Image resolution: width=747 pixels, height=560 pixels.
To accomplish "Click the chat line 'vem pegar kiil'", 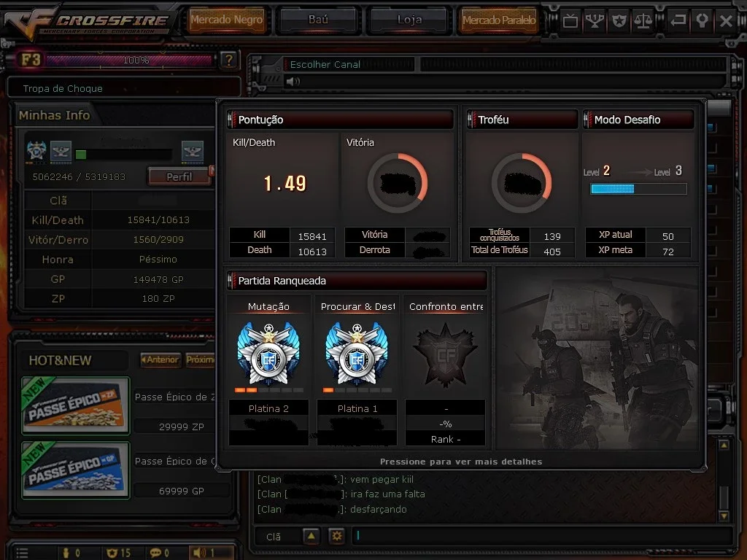I will [x=336, y=479].
